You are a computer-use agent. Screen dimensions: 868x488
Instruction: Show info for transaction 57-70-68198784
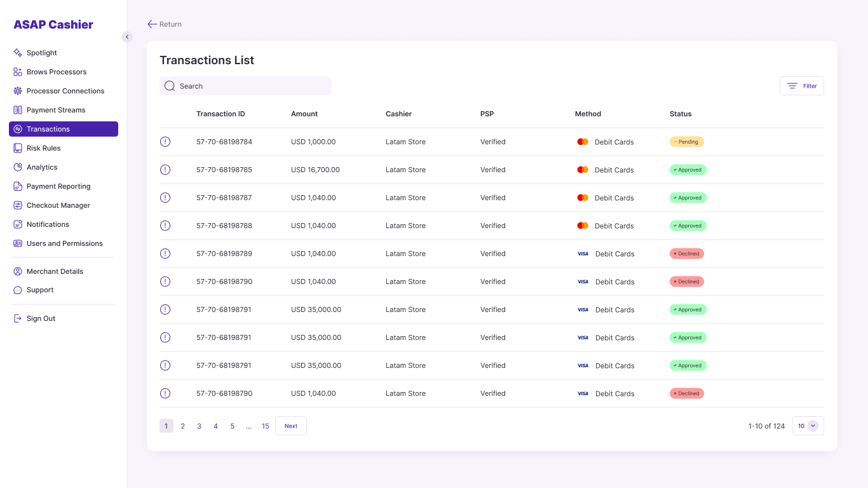click(x=165, y=142)
